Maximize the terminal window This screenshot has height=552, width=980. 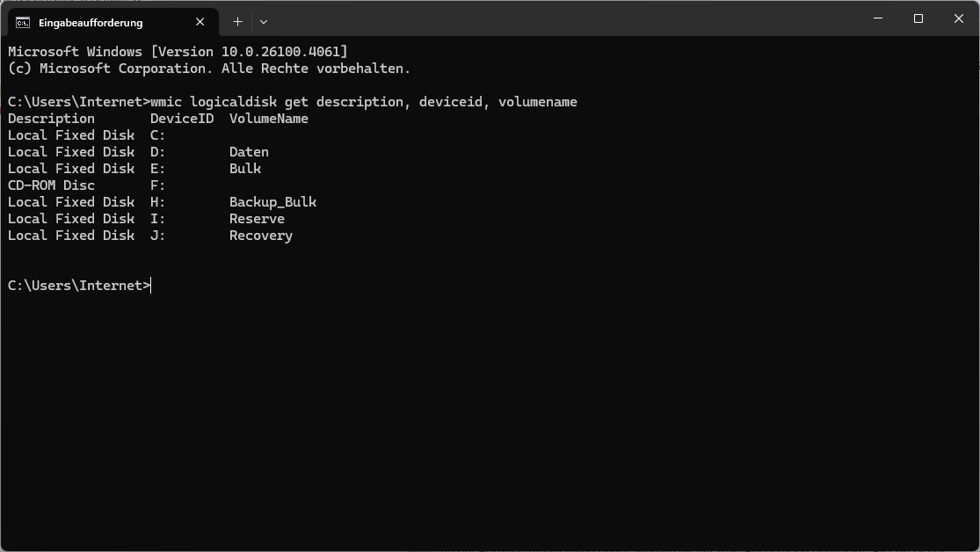click(x=918, y=18)
